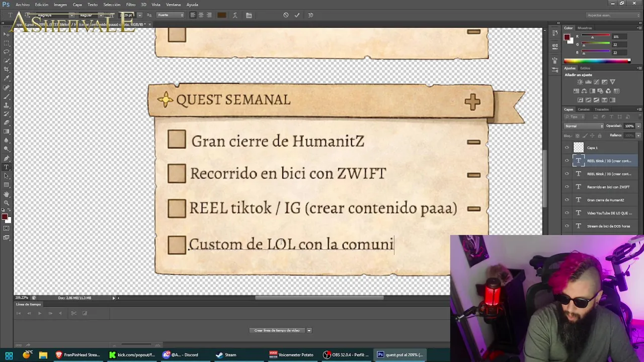
Task: Open the blend mode Normal dropdown
Action: point(584,126)
